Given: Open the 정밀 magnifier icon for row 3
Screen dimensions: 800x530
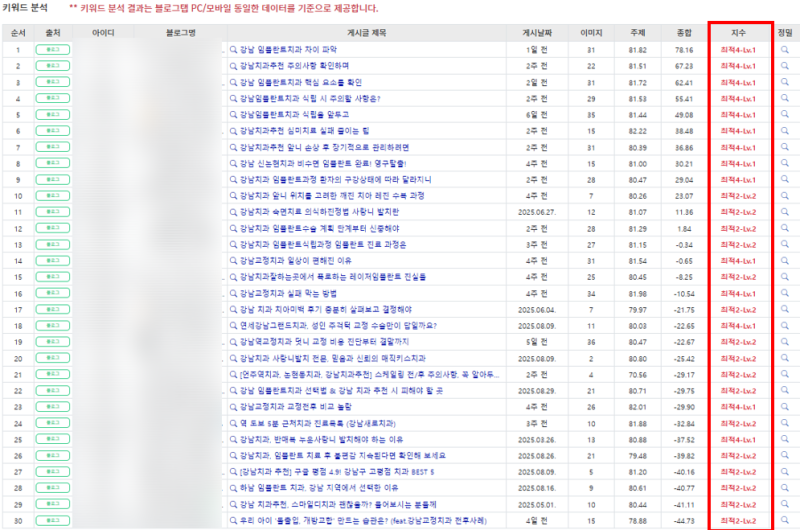Looking at the screenshot, I should tap(785, 82).
